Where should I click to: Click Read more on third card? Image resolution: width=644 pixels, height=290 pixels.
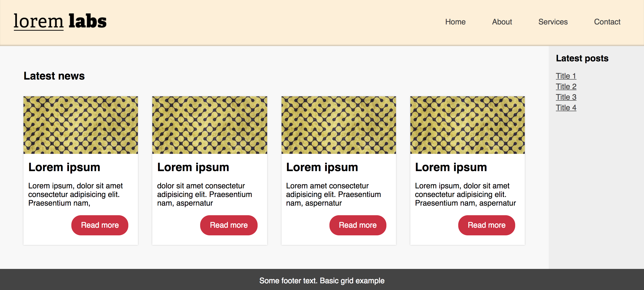(x=358, y=225)
